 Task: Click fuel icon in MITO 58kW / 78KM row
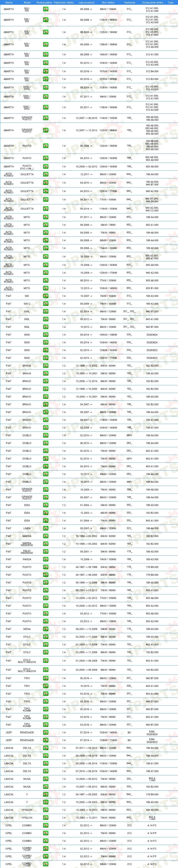[x=46, y=225]
